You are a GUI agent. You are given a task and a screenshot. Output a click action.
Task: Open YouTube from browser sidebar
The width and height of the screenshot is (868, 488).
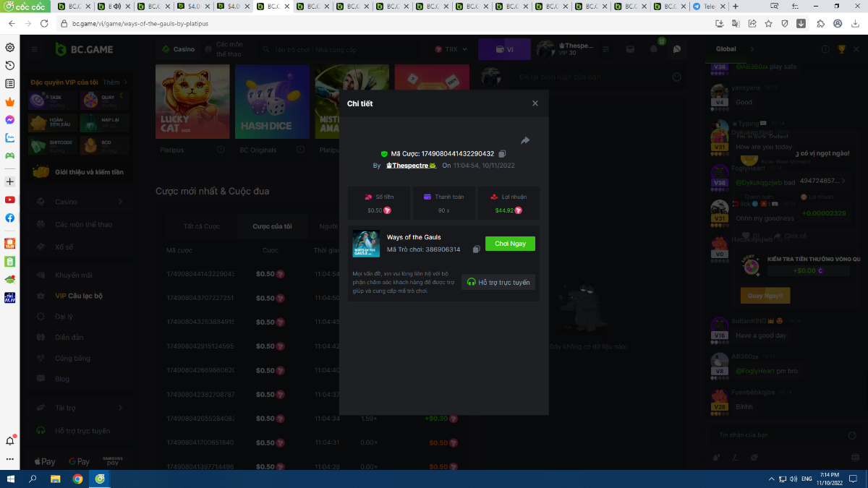point(10,200)
